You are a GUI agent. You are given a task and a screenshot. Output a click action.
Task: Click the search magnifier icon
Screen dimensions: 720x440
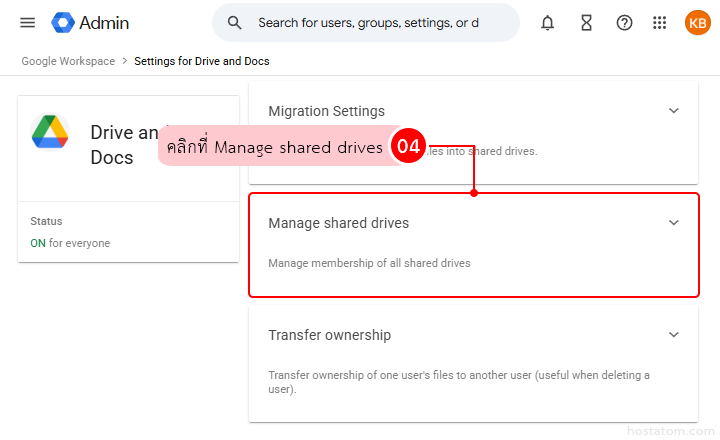tap(234, 23)
